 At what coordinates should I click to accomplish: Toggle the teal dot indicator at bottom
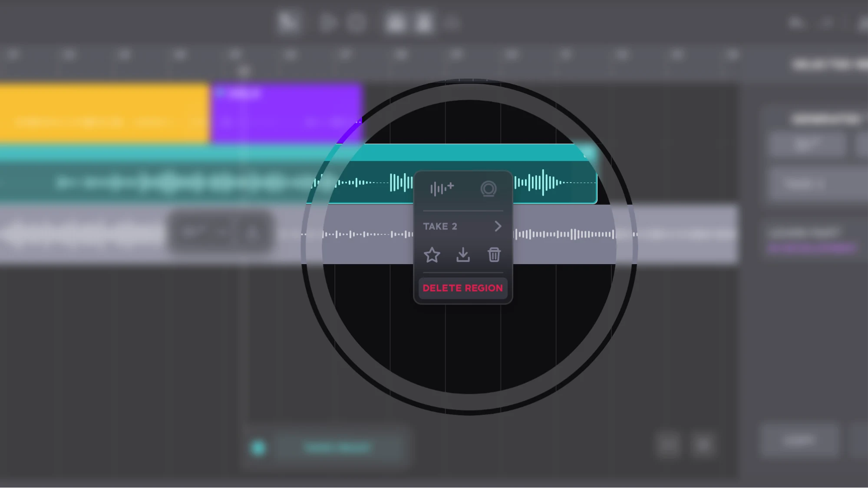pyautogui.click(x=258, y=447)
